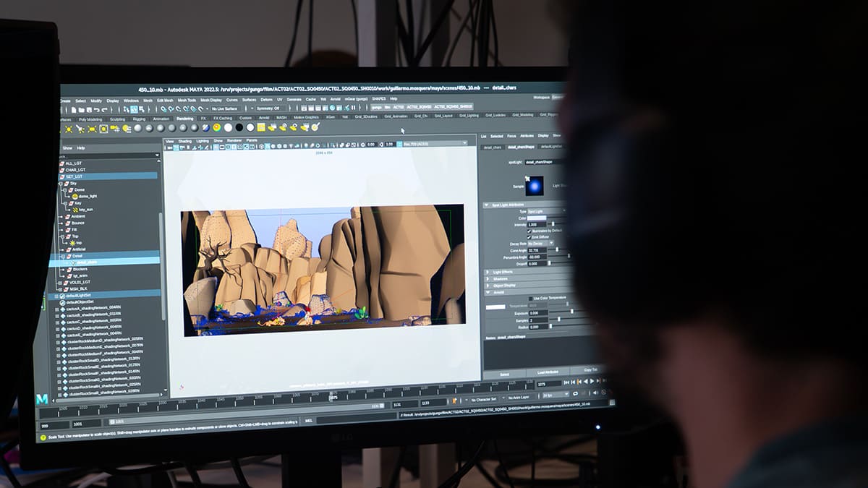
Task: Click the yellow square shelf icon
Action: pos(261,127)
